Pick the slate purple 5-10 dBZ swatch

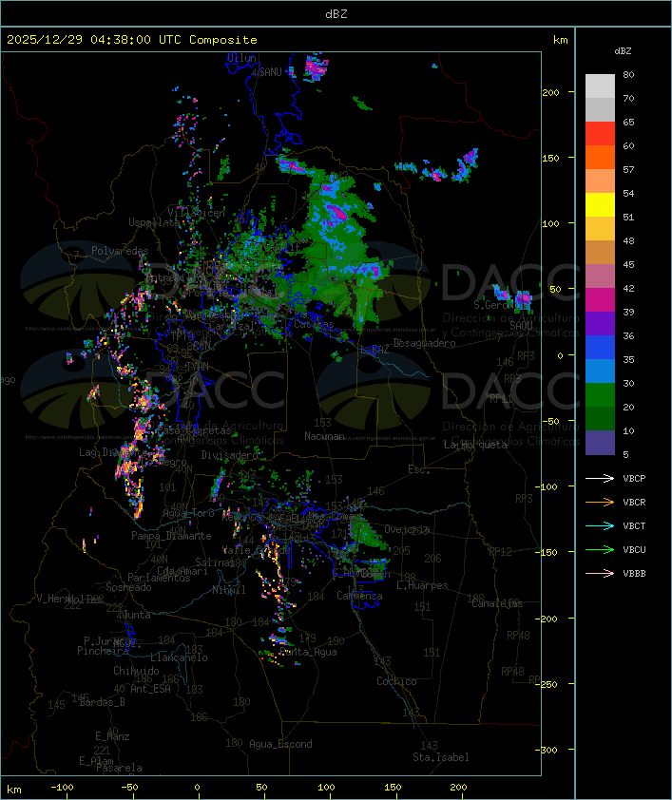tap(600, 443)
